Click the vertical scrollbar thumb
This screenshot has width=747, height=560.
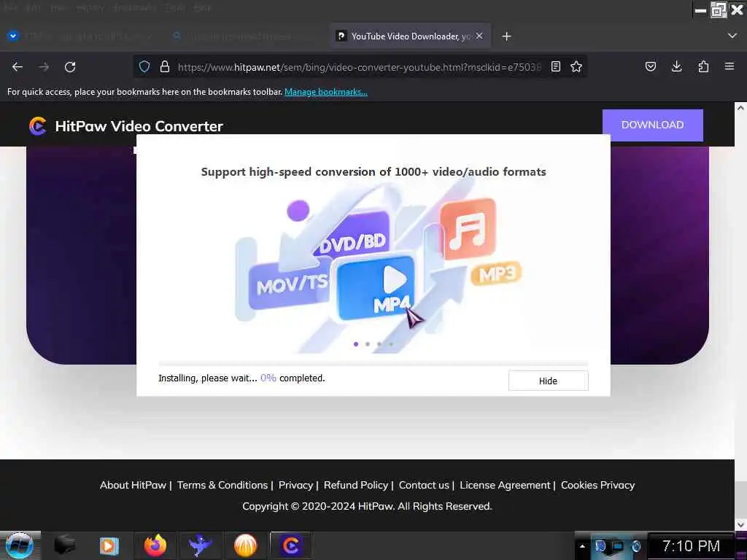(740, 499)
